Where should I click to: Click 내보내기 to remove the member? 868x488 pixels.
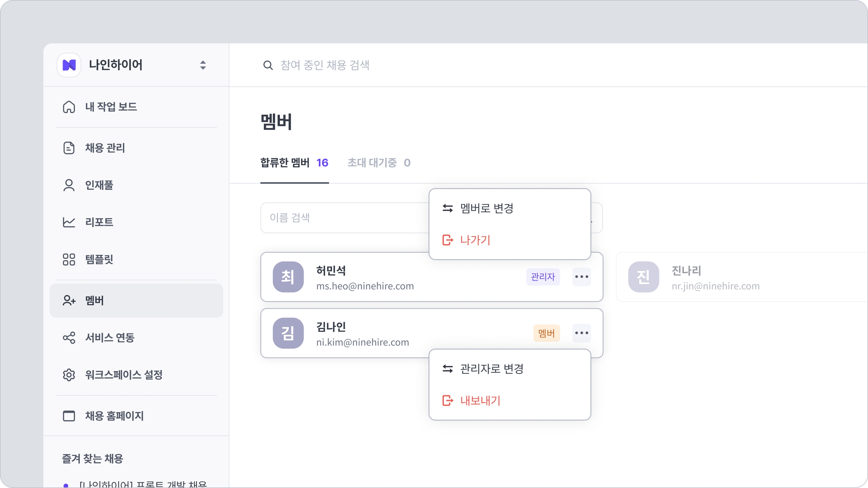[480, 401]
